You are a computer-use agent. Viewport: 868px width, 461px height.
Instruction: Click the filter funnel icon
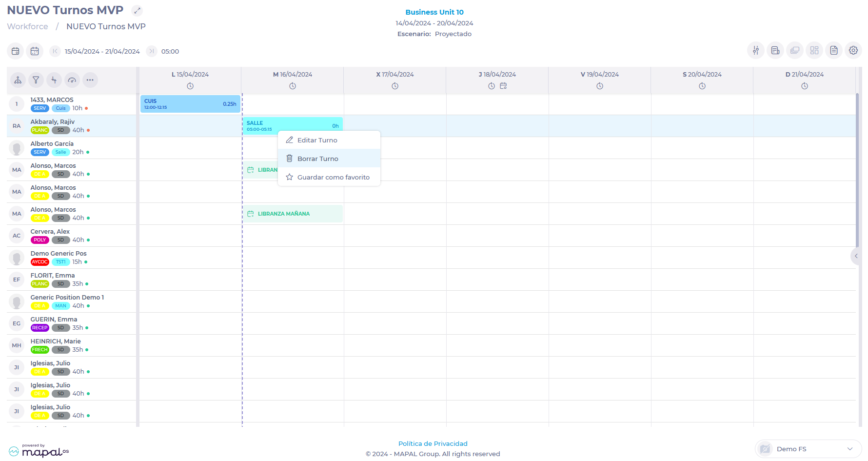(36, 80)
